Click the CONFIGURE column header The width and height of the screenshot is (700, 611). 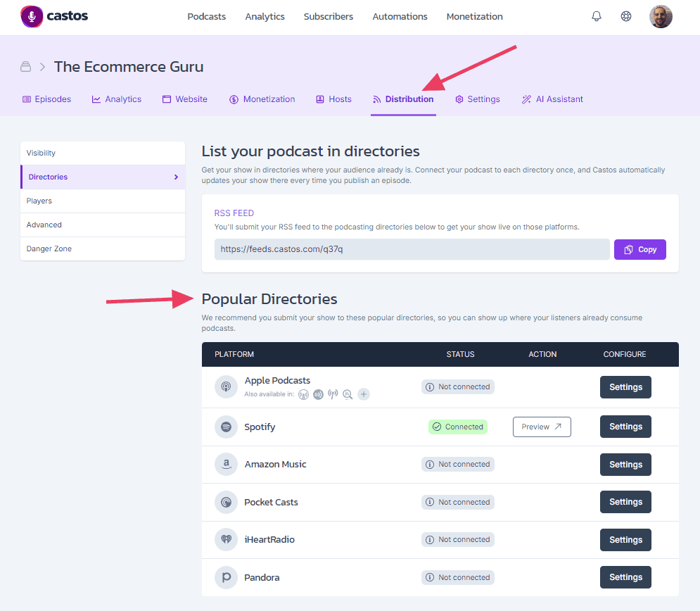[625, 355]
